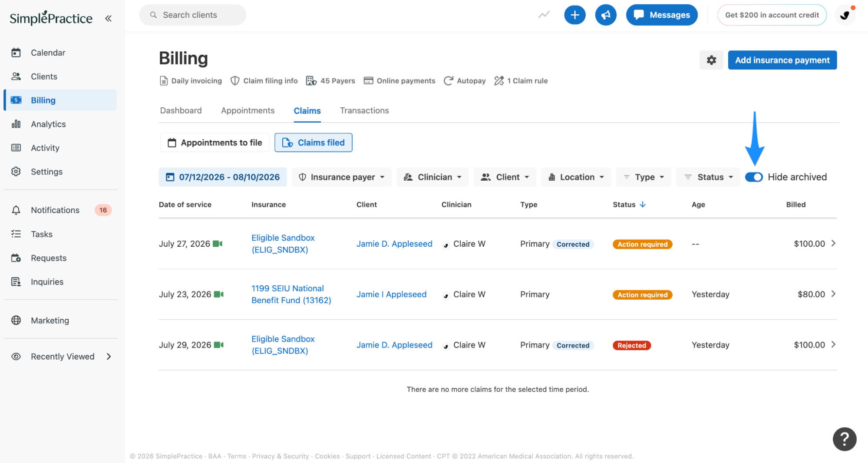Click the Calendar sidebar icon
868x463 pixels.
(16, 53)
